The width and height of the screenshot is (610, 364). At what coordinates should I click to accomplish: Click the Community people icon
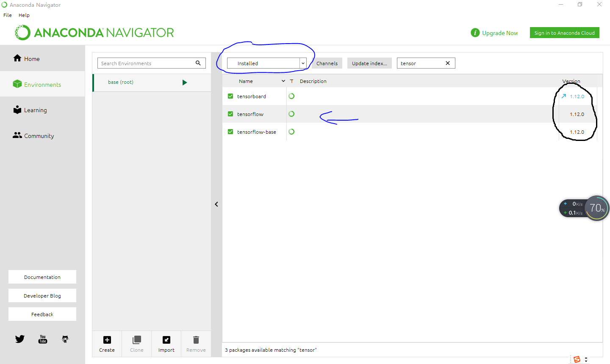pyautogui.click(x=17, y=135)
